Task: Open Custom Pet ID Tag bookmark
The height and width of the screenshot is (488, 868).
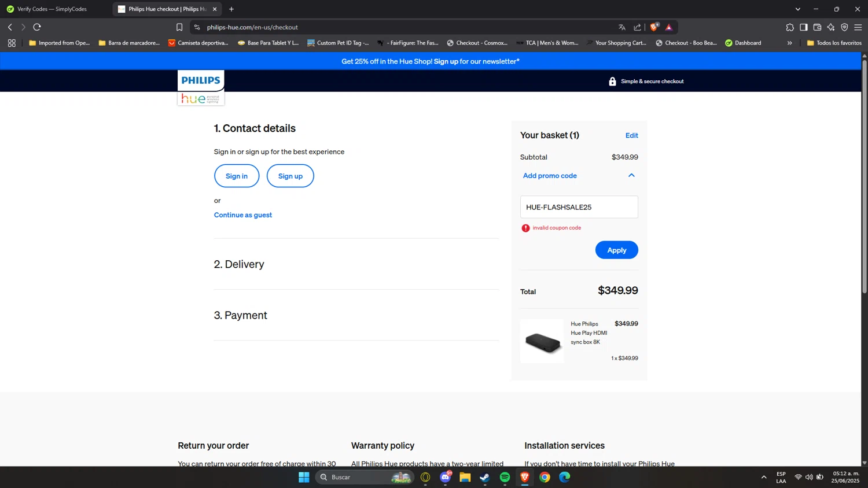Action: [339, 43]
